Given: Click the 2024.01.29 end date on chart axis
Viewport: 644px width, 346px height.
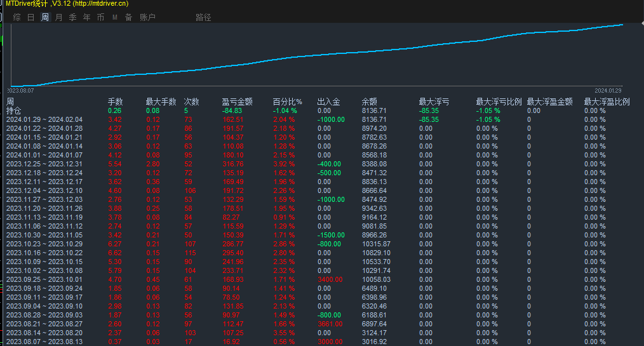Looking at the screenshot, I should [x=612, y=91].
